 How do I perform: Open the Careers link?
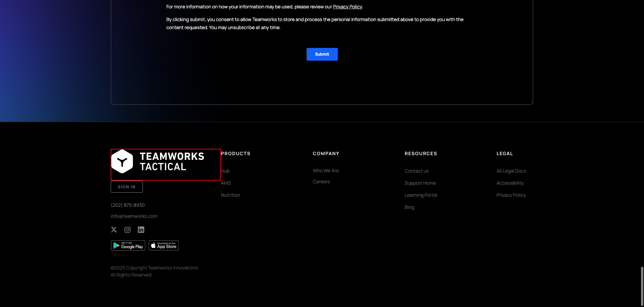[321, 182]
